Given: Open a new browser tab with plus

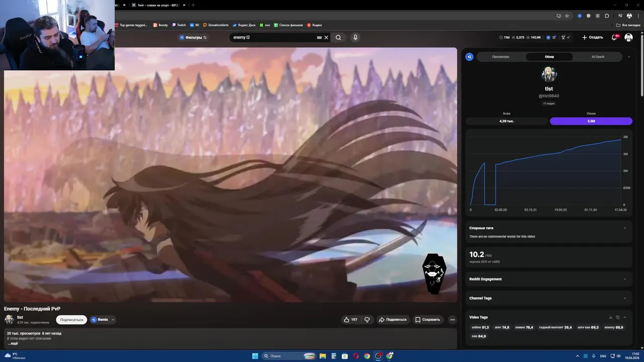Looking at the screenshot, I should (x=193, y=5).
